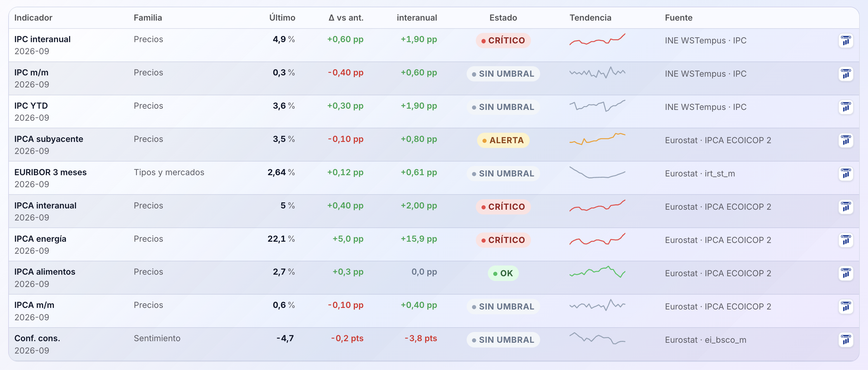Open chart icon for IPCA energía row
This screenshot has width=868, height=370.
point(846,240)
